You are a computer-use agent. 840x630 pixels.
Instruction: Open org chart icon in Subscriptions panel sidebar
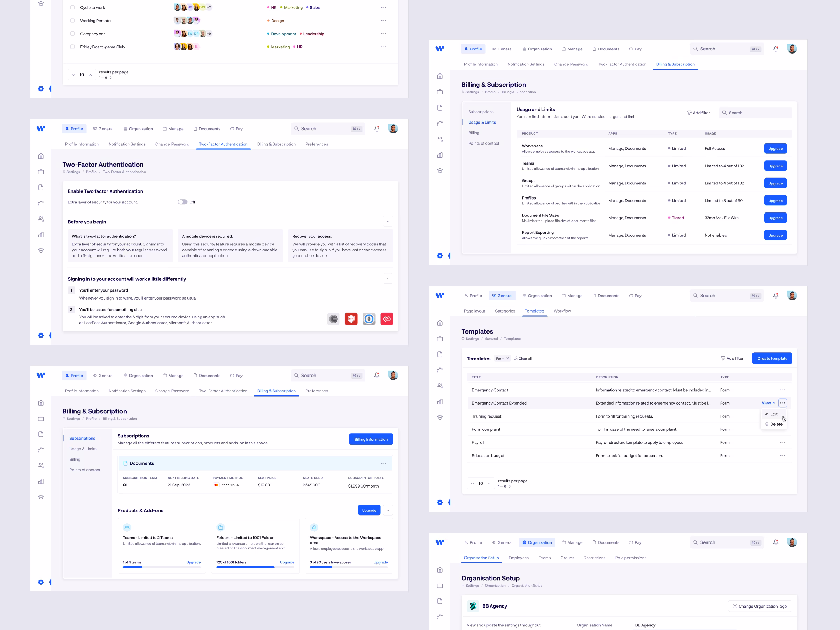[41, 450]
